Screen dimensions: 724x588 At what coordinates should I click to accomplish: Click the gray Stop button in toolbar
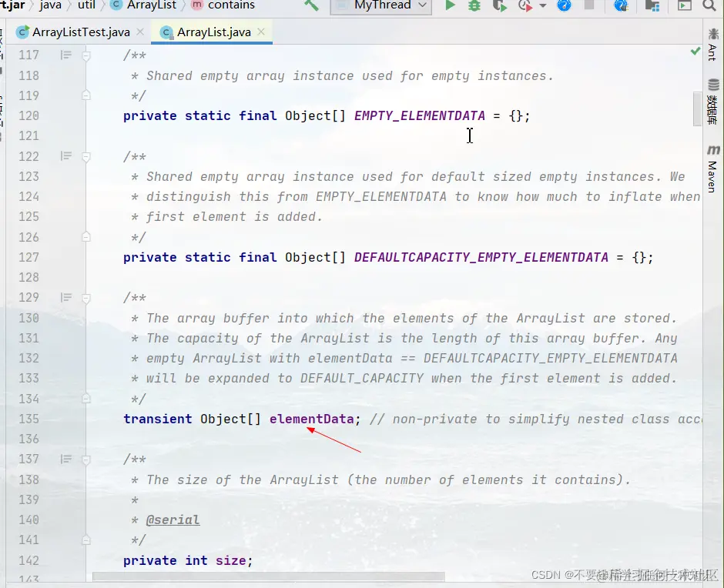click(x=589, y=5)
